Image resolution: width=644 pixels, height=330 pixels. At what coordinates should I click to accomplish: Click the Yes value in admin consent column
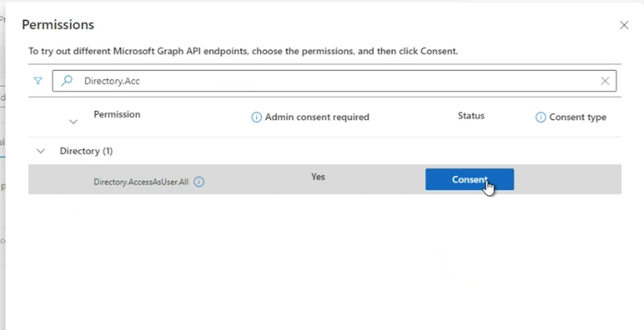(x=318, y=177)
